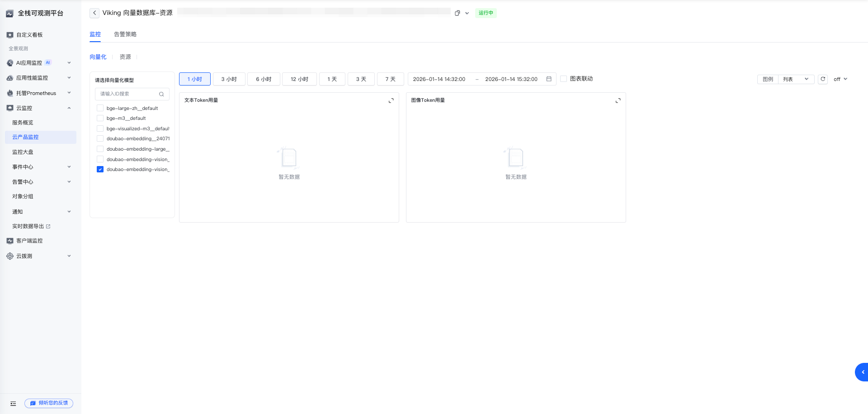The width and height of the screenshot is (868, 414).
Task: Maximize the 文本Token用量 chart
Action: click(x=391, y=100)
